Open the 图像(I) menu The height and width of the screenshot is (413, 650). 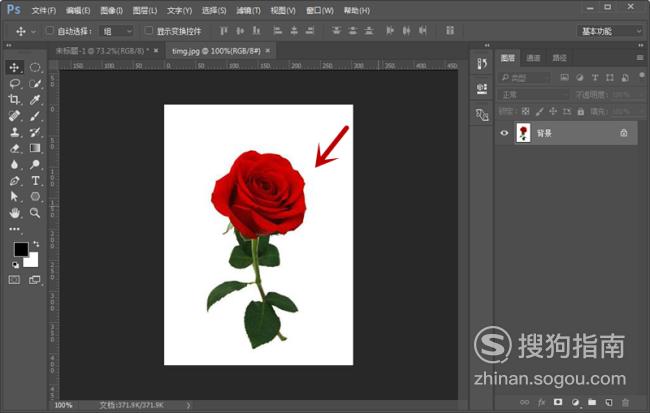click(112, 10)
